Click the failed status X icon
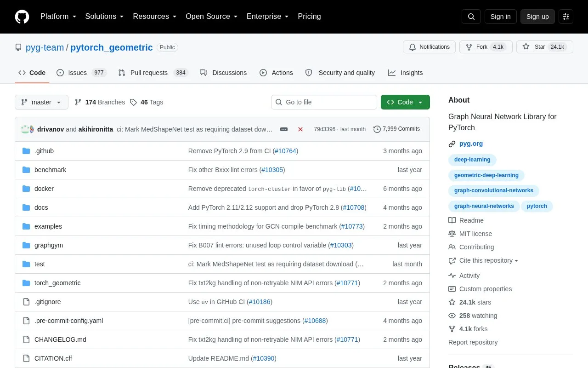This screenshot has width=588, height=368. 300,129
